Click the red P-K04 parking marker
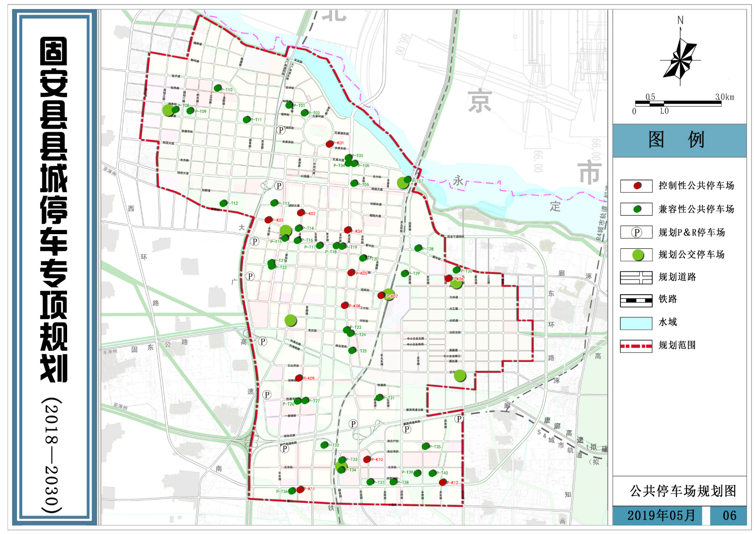 click(x=348, y=230)
